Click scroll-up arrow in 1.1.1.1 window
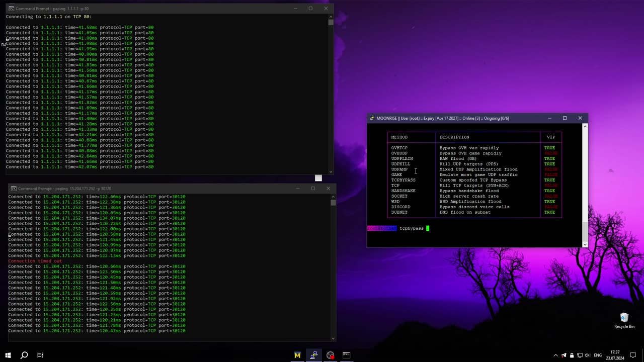The width and height of the screenshot is (644, 362). 331,17
